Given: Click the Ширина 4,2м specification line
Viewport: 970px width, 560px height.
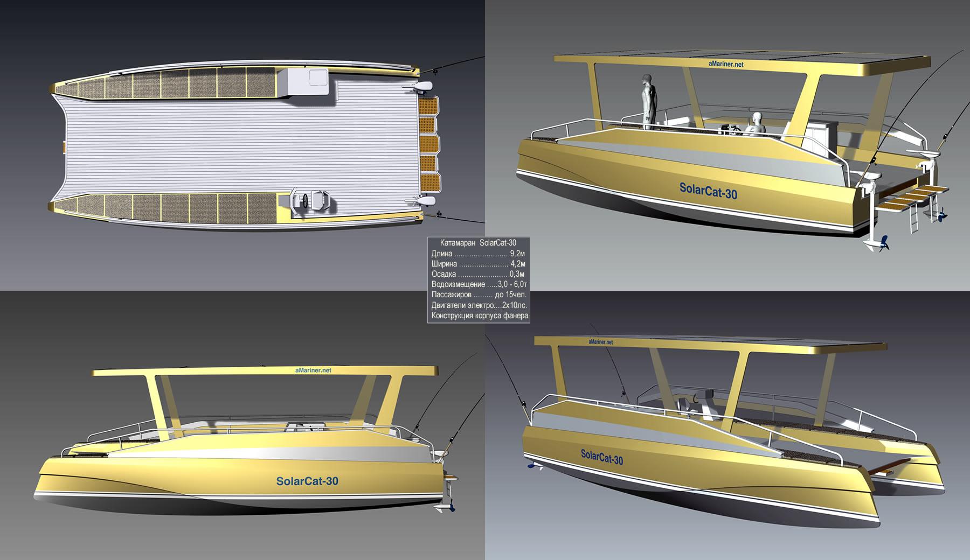Looking at the screenshot, I should [x=478, y=264].
